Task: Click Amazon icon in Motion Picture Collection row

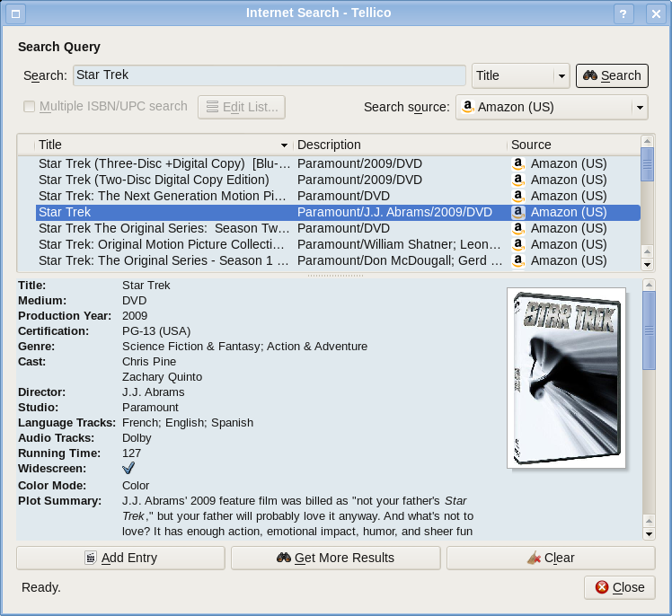Action: coord(518,244)
